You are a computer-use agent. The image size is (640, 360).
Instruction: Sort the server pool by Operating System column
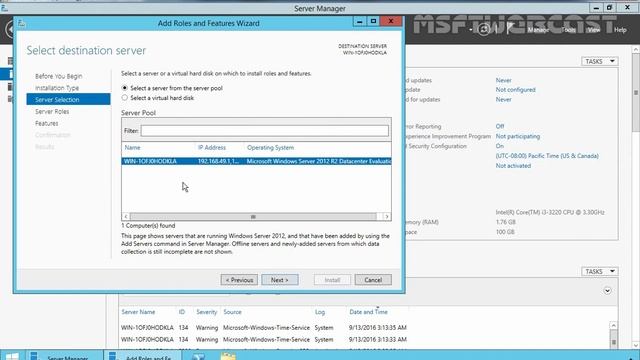tap(270, 147)
